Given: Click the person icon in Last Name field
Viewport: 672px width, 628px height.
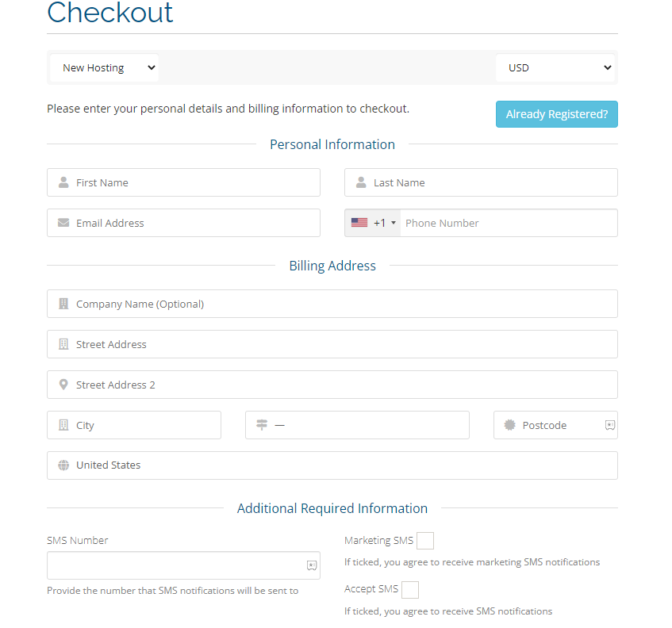Looking at the screenshot, I should tap(360, 182).
